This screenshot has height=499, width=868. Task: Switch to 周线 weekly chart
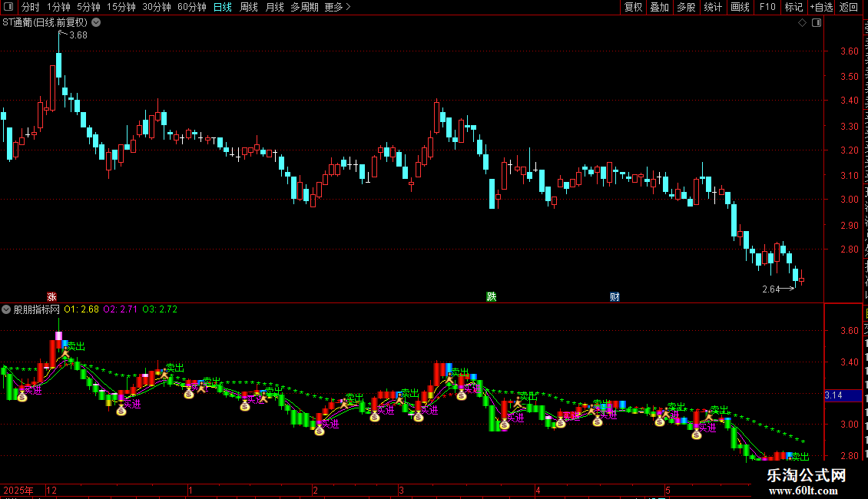click(249, 7)
